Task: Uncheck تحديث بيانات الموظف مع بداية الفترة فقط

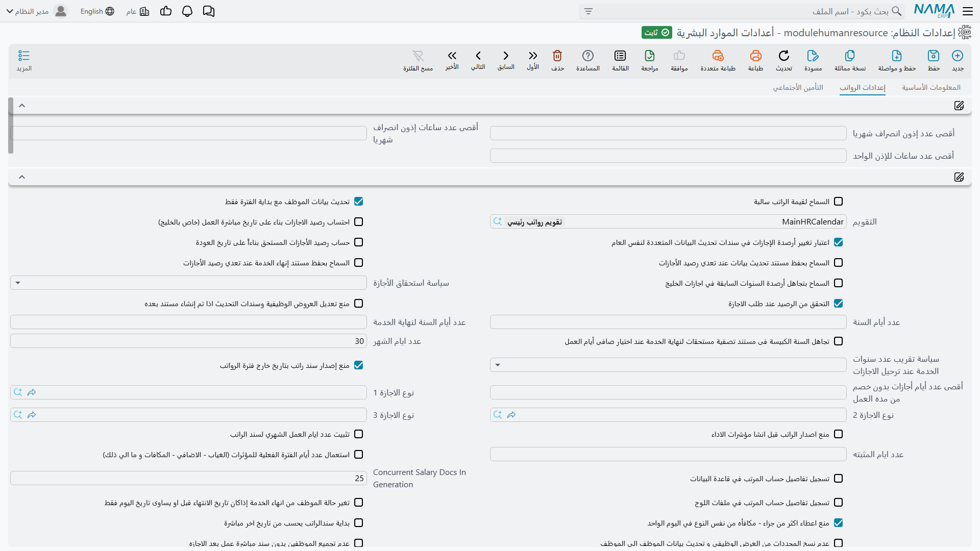Action: pos(358,202)
